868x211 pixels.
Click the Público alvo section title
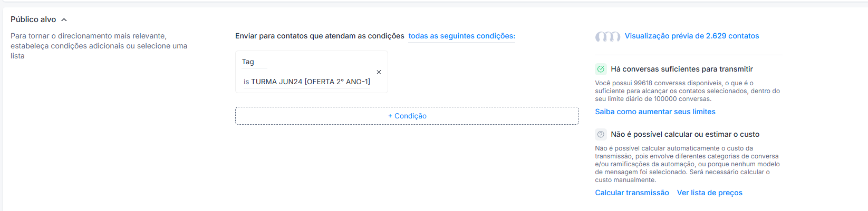[x=33, y=19]
